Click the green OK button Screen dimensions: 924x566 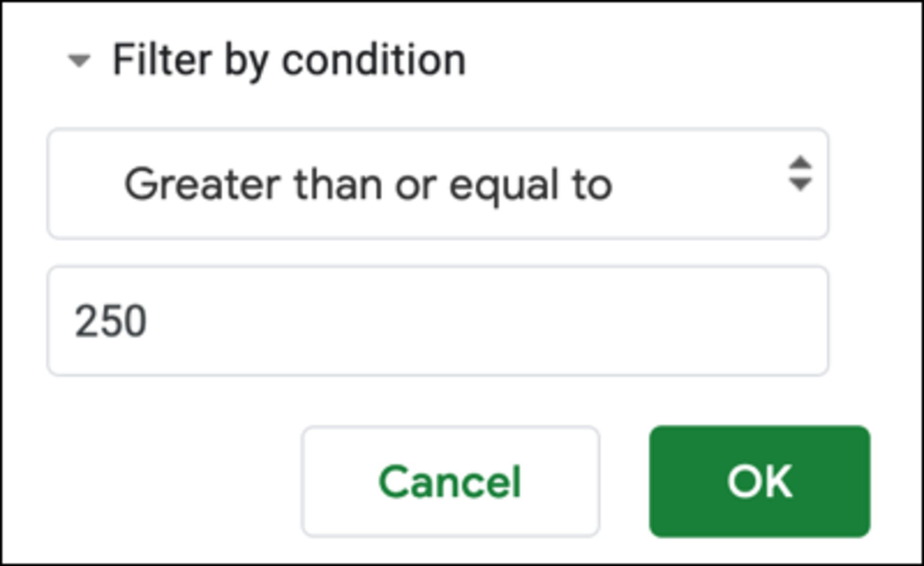pos(759,481)
